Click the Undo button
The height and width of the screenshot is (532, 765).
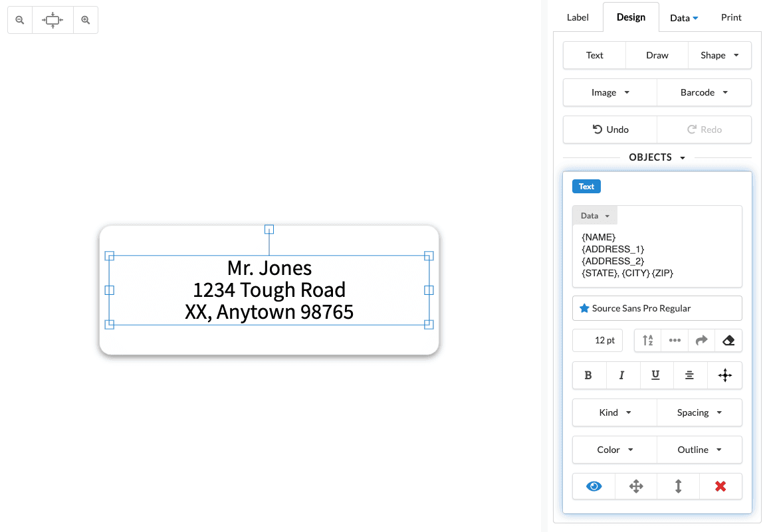click(609, 130)
